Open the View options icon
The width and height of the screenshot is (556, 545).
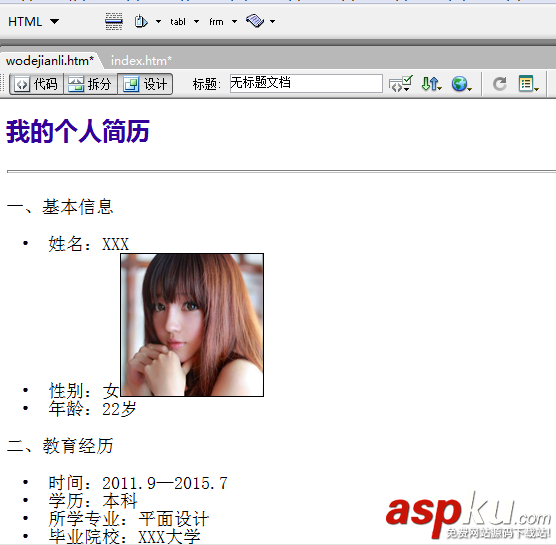point(528,84)
